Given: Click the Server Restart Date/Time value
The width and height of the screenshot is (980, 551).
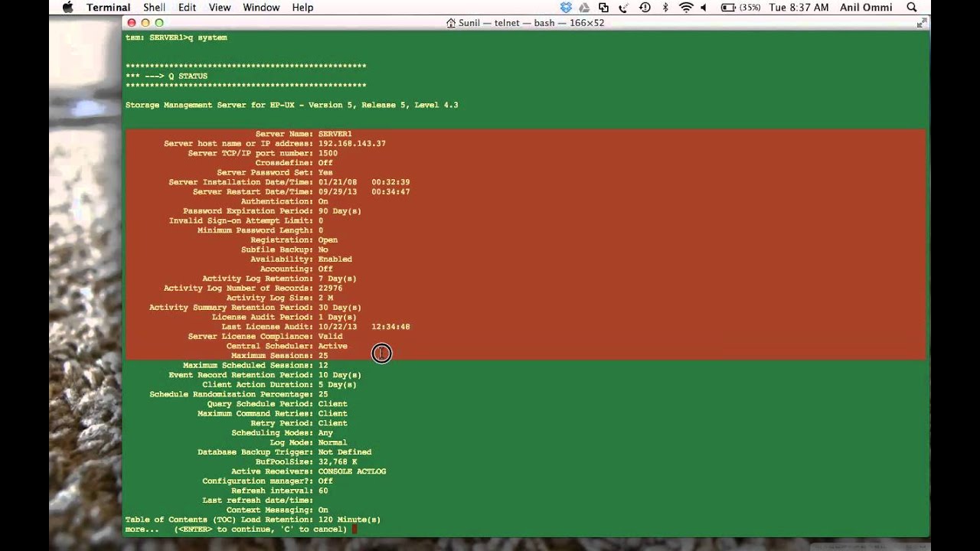Looking at the screenshot, I should 364,192.
